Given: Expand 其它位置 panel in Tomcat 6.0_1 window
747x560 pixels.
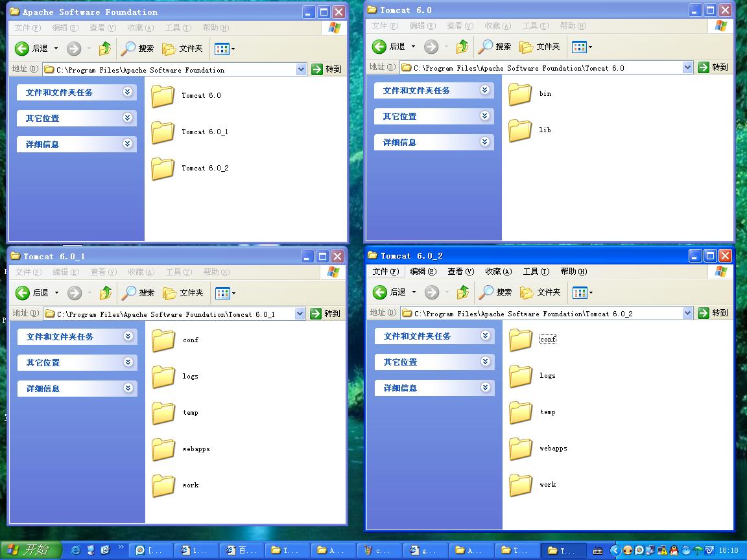Looking at the screenshot, I should tap(128, 362).
